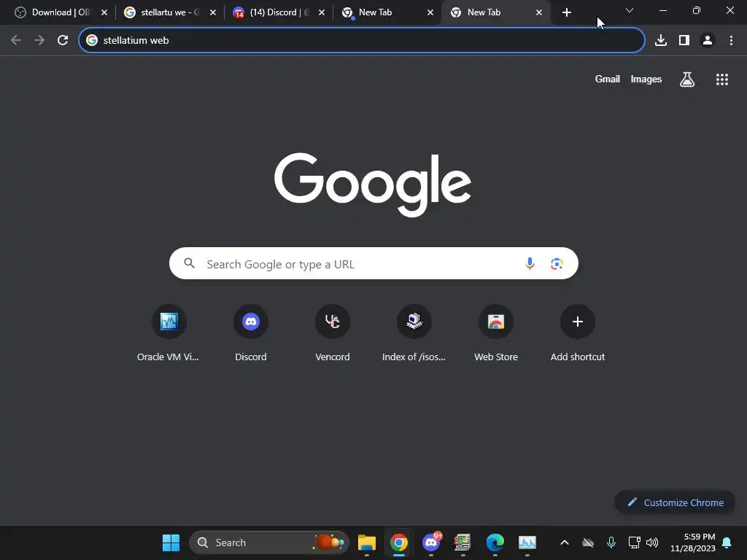747x560 pixels.
Task: Open Chrome downloads icon in toolbar
Action: point(661,41)
